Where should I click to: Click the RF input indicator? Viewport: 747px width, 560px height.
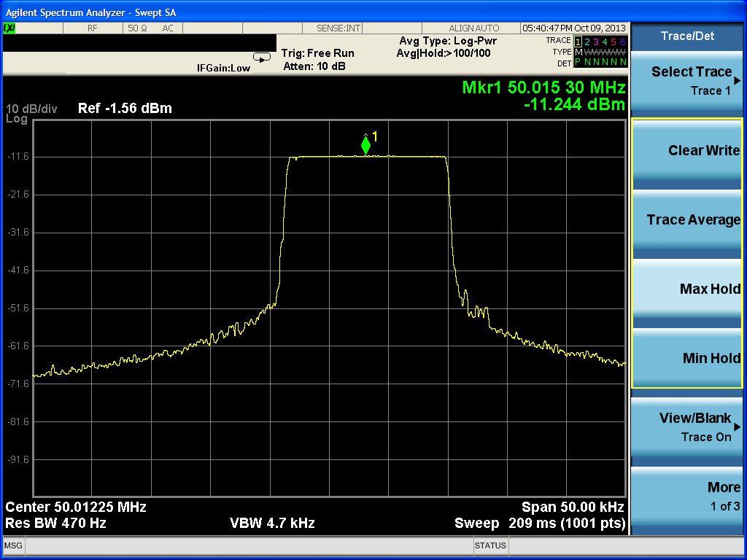point(93,28)
